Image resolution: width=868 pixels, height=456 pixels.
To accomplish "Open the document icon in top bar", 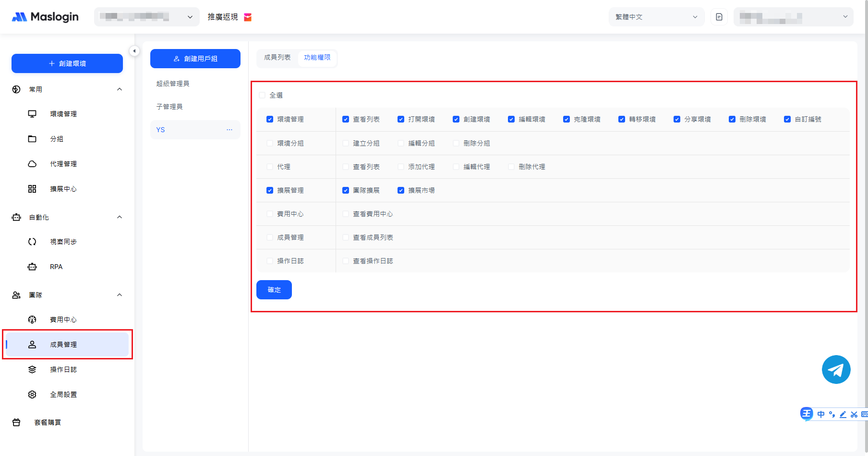I will tap(719, 17).
